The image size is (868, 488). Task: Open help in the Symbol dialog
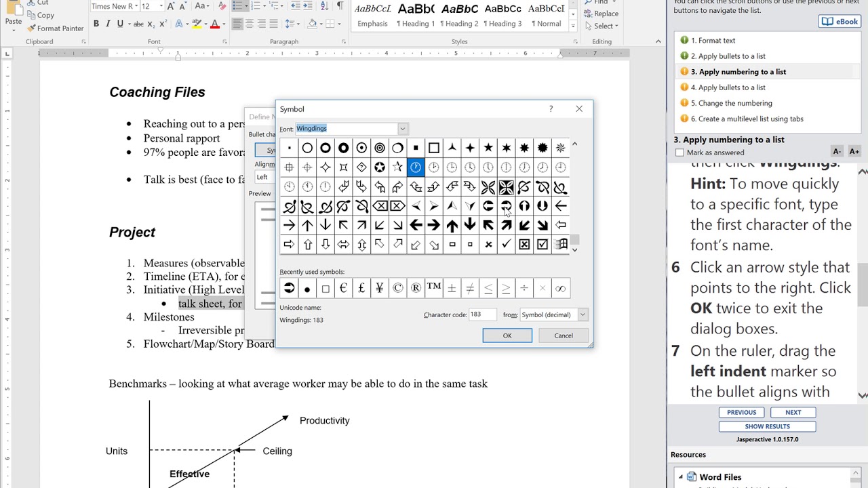(551, 108)
